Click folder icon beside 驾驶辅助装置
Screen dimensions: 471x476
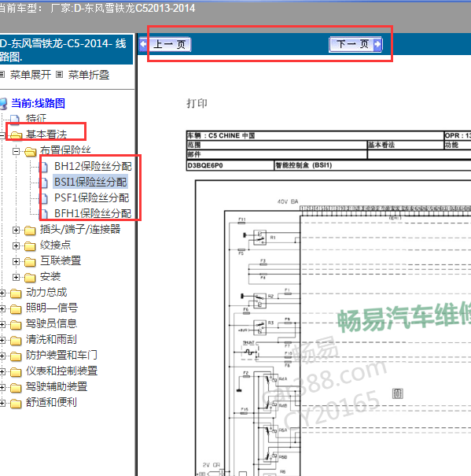point(16,388)
